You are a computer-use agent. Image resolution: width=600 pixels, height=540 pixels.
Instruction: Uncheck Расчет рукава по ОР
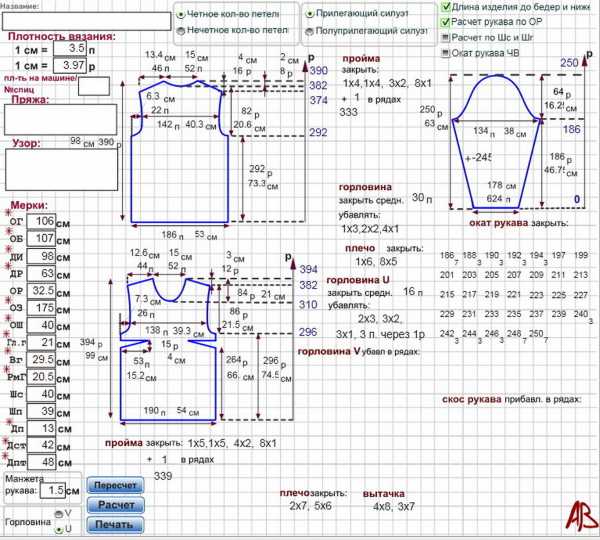(x=445, y=22)
